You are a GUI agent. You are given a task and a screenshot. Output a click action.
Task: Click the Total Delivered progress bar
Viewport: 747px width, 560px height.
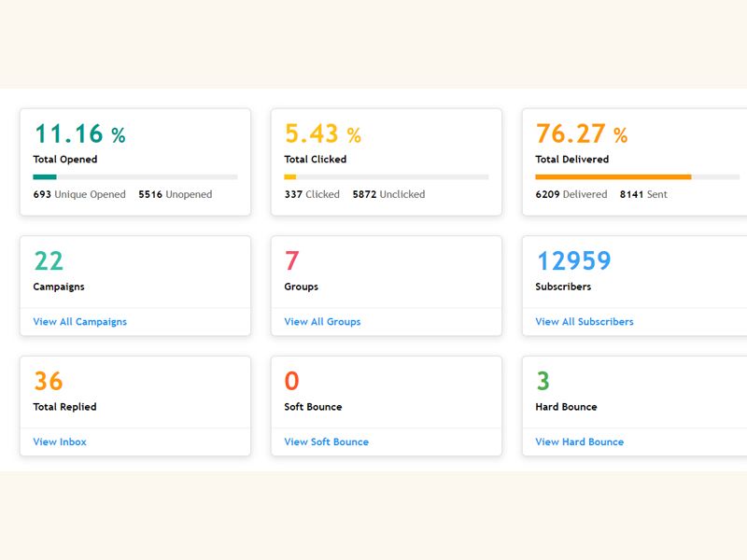(x=638, y=177)
